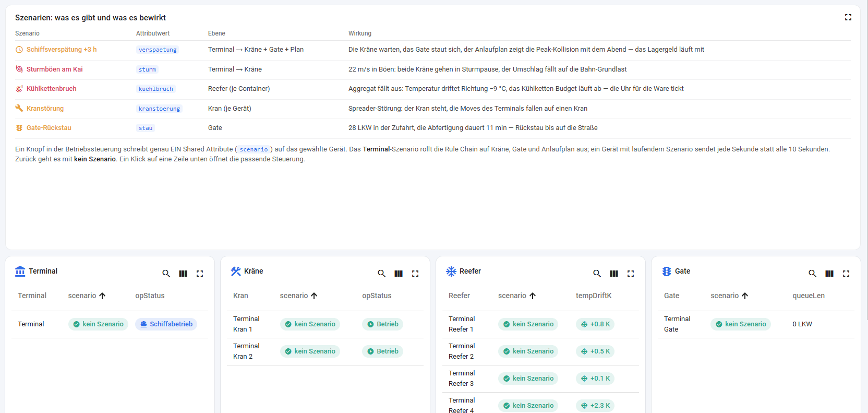Click the verspaetung attribute code tag
This screenshot has height=413, width=868.
pyautogui.click(x=158, y=50)
